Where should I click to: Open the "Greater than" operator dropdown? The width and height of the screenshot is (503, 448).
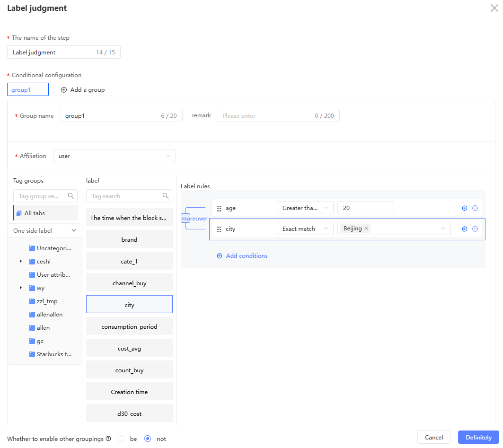point(305,208)
